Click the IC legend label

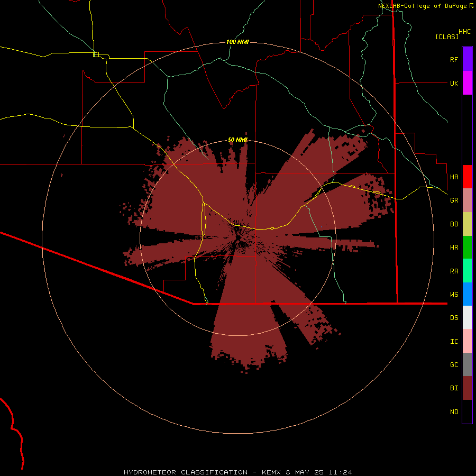[x=454, y=341]
